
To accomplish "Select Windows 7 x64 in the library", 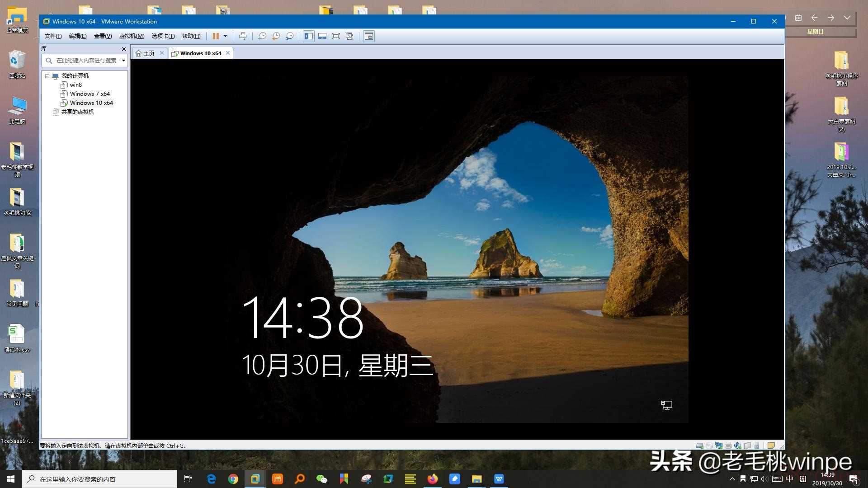I will click(x=90, y=94).
